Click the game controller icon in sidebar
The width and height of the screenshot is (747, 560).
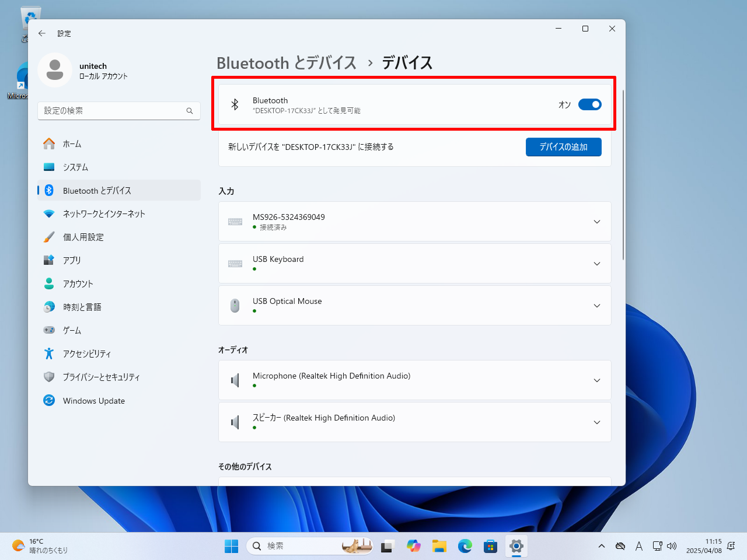(49, 330)
